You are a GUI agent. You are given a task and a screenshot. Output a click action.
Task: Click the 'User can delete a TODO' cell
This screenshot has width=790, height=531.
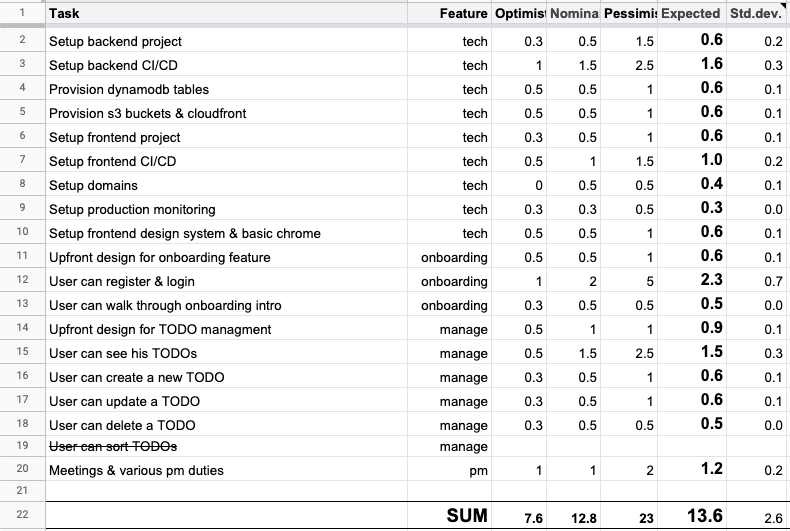click(226, 425)
